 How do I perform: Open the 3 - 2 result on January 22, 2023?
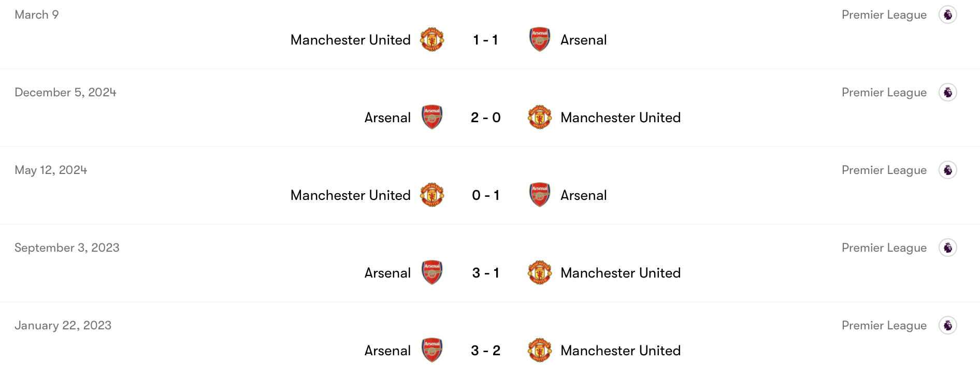tap(486, 351)
